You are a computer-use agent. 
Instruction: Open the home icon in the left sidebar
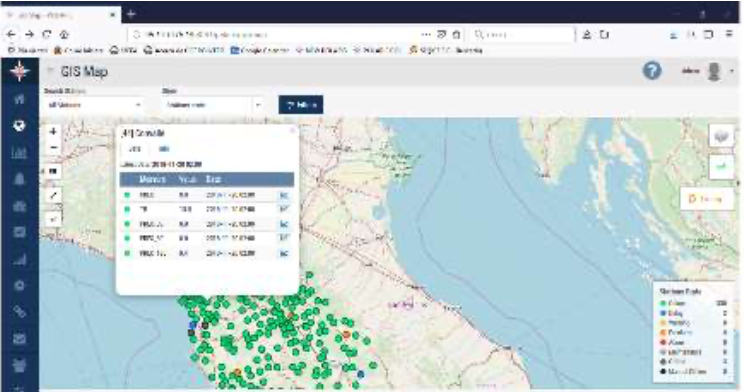tap(19, 99)
